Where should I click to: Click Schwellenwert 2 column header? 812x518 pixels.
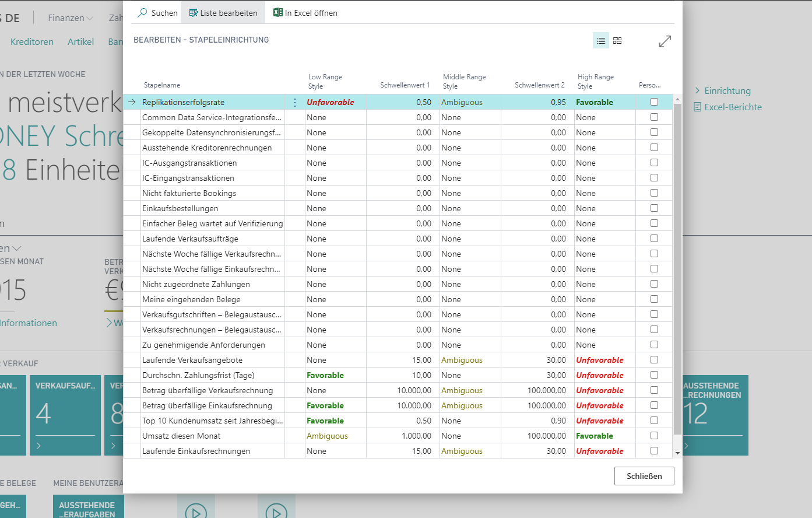(540, 85)
